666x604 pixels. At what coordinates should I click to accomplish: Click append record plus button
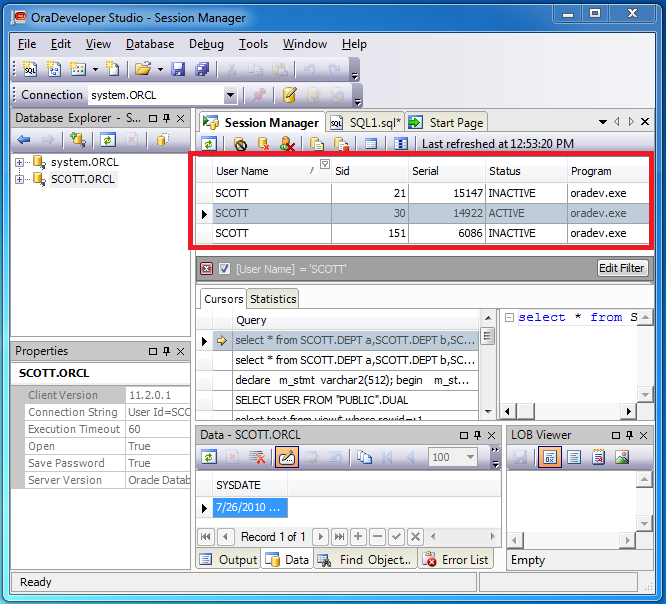358,537
